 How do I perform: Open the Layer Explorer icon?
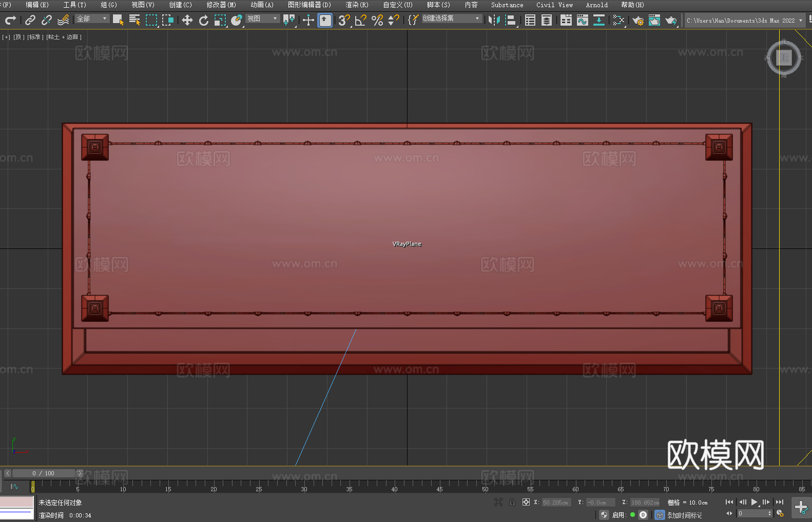pos(547,20)
